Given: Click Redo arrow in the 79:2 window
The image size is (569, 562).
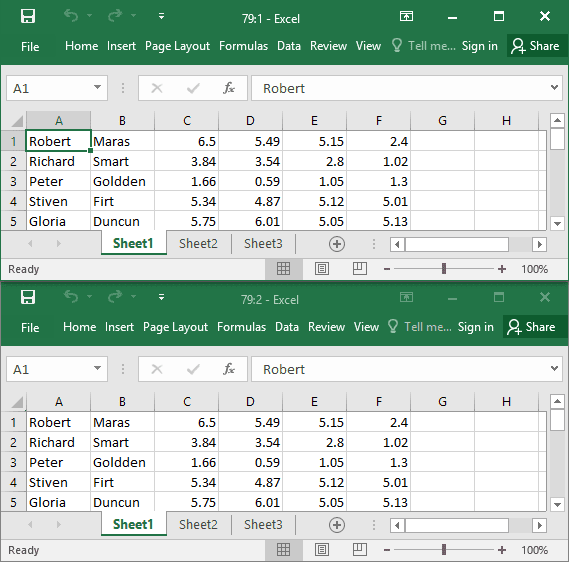Looking at the screenshot, I should point(115,297).
